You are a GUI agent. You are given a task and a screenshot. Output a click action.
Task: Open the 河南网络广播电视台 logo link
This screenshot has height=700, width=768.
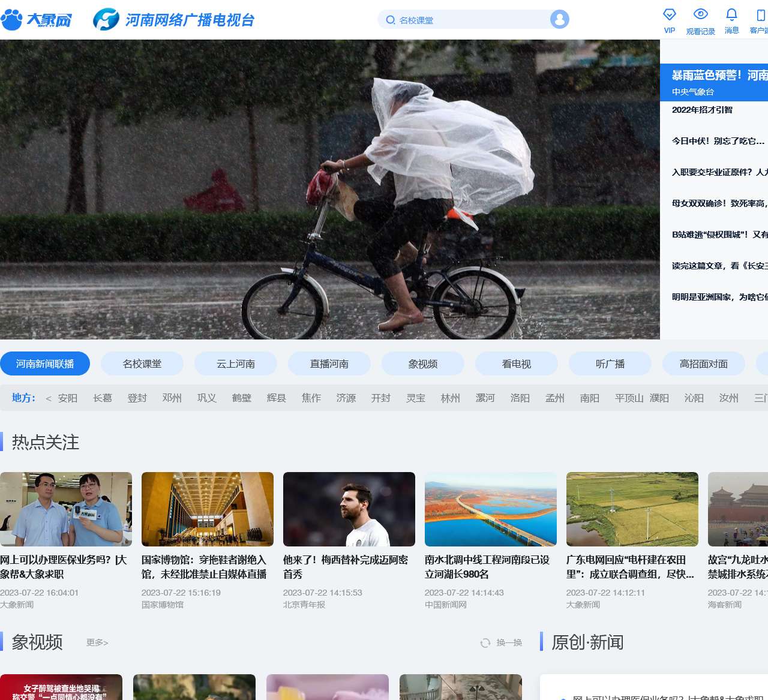(x=174, y=20)
